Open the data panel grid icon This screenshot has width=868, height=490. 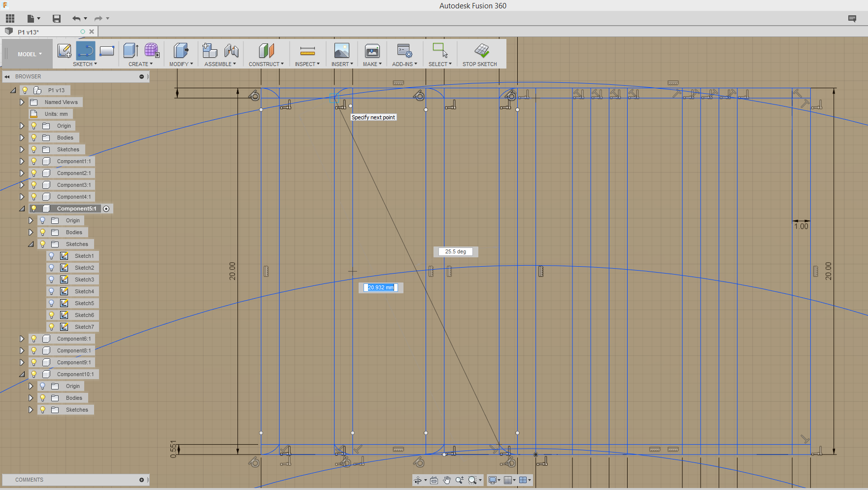pos(10,19)
